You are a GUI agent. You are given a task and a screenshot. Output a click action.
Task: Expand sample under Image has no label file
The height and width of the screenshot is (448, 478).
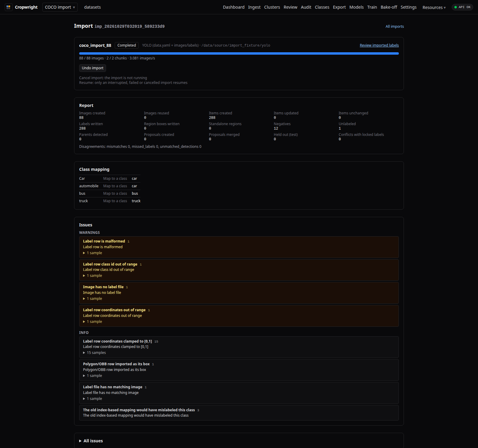(x=93, y=299)
